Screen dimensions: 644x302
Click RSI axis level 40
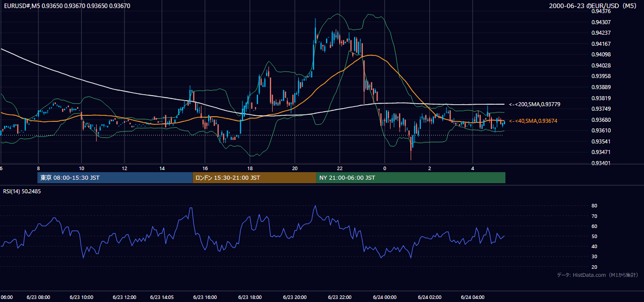click(594, 246)
